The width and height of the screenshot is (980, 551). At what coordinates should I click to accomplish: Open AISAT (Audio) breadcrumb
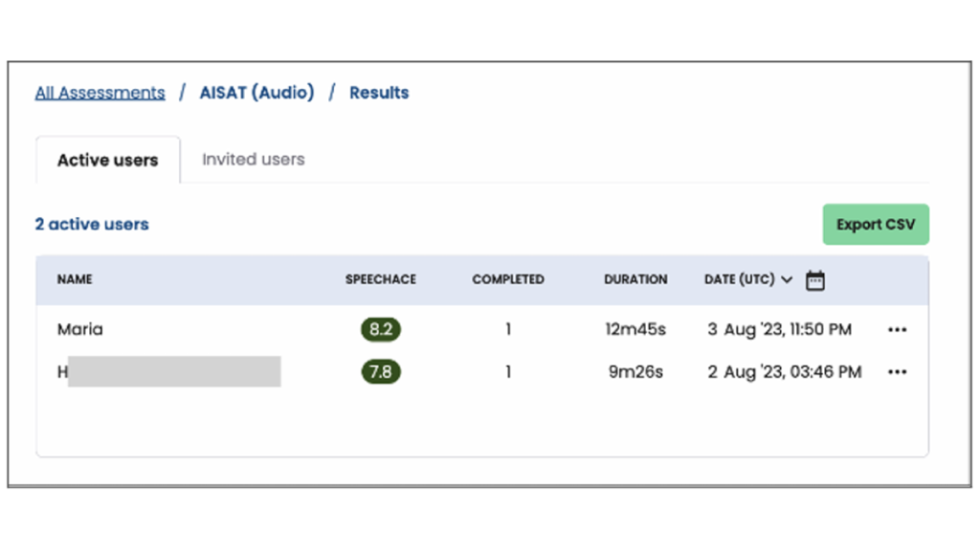tap(256, 93)
